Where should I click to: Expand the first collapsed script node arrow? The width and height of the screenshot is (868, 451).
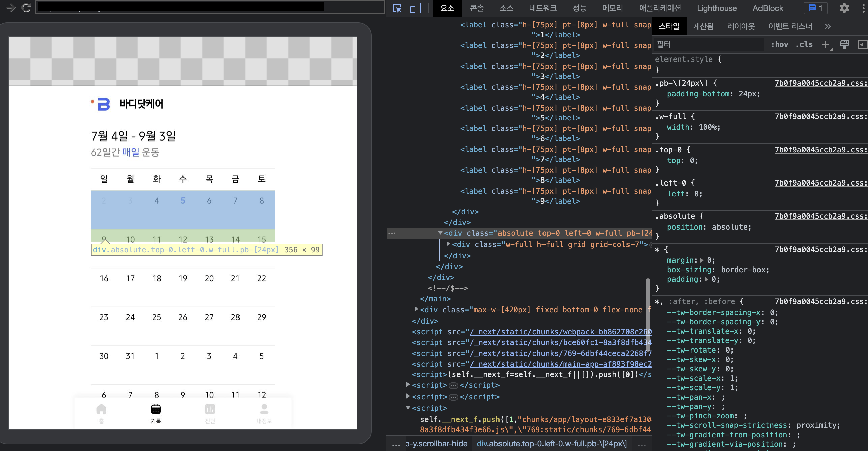click(x=408, y=384)
